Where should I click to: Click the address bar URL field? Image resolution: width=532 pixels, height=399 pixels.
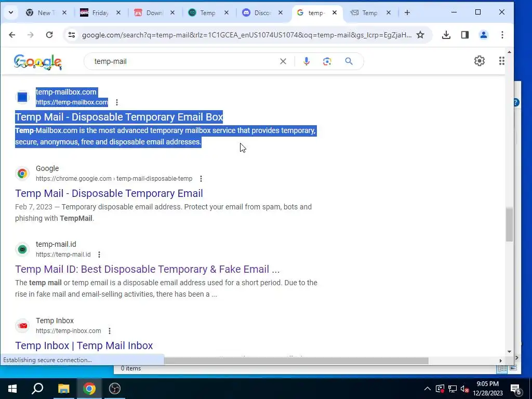247,35
